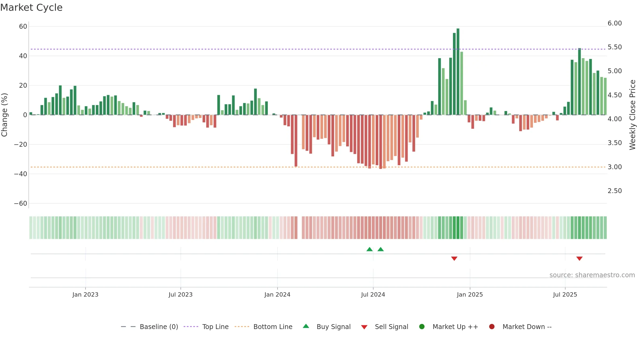Image resolution: width=644 pixels, height=362 pixels.
Task: Click the green Market Up legend dot
Action: pyautogui.click(x=422, y=327)
